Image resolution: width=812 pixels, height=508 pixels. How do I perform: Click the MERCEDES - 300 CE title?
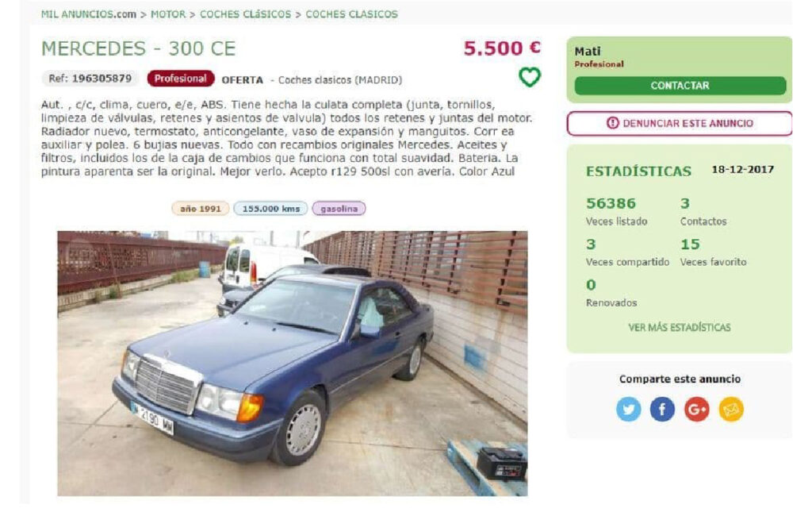tap(138, 48)
